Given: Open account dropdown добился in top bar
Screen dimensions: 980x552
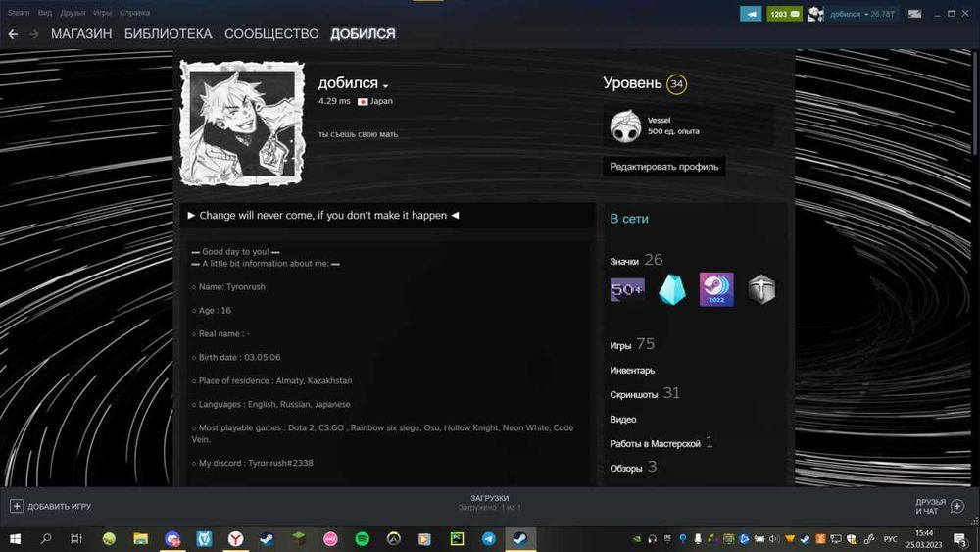Looking at the screenshot, I should 861,14.
